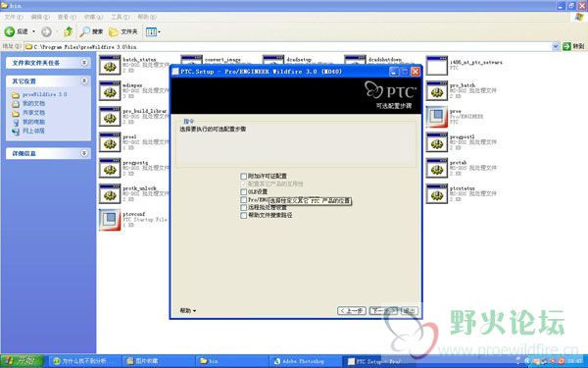Select the propost1 batch file icon in right column
The image size is (588, 368).
click(437, 142)
